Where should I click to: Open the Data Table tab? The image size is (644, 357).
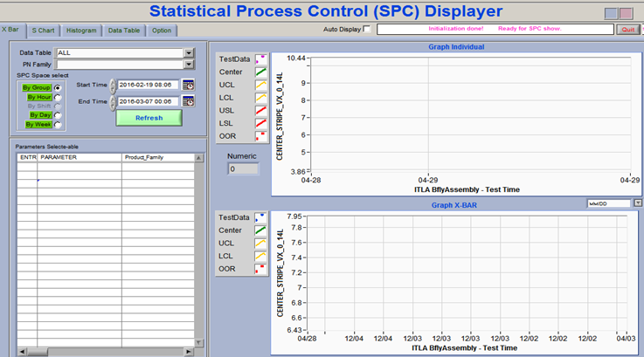click(x=124, y=31)
